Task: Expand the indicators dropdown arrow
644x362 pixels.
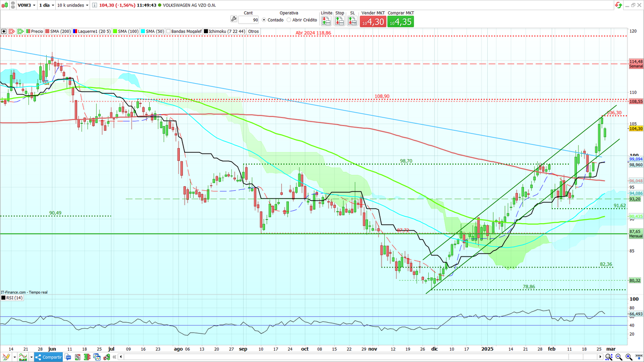Action: 32,357
